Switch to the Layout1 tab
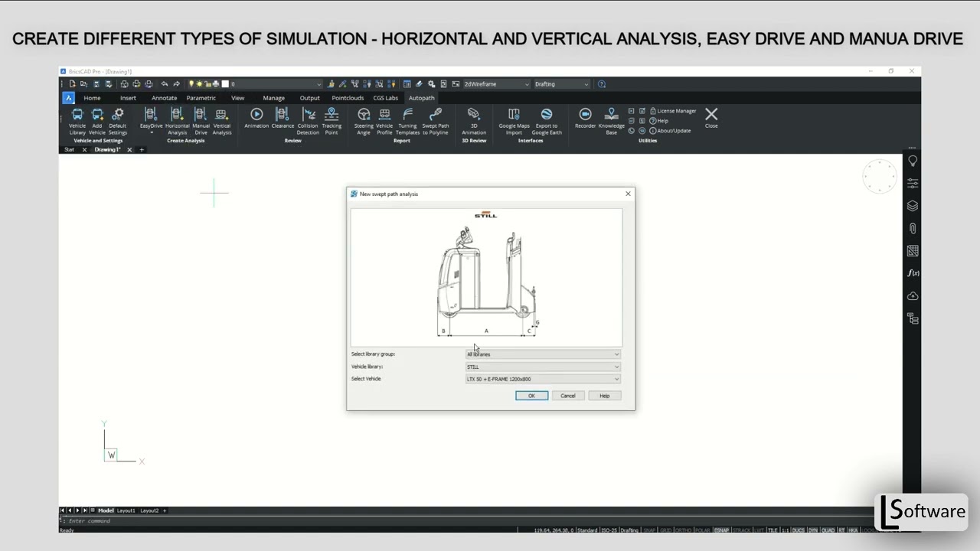This screenshot has height=551, width=980. [126, 510]
